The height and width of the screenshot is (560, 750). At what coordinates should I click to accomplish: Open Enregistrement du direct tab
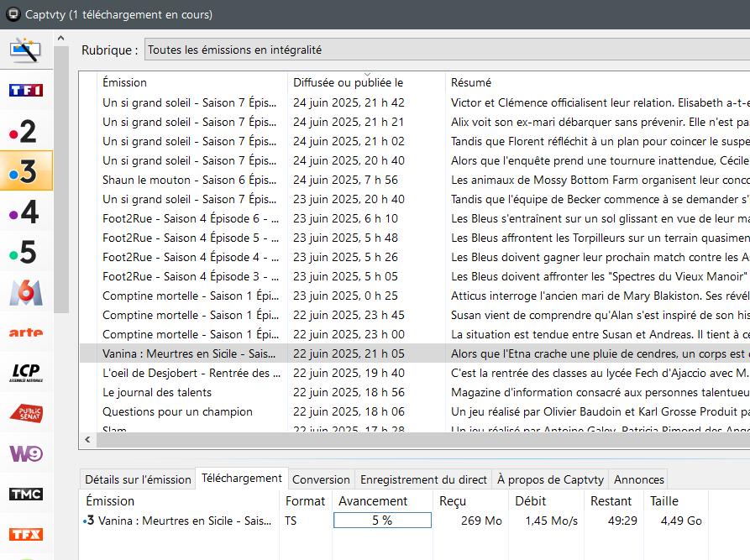click(423, 479)
